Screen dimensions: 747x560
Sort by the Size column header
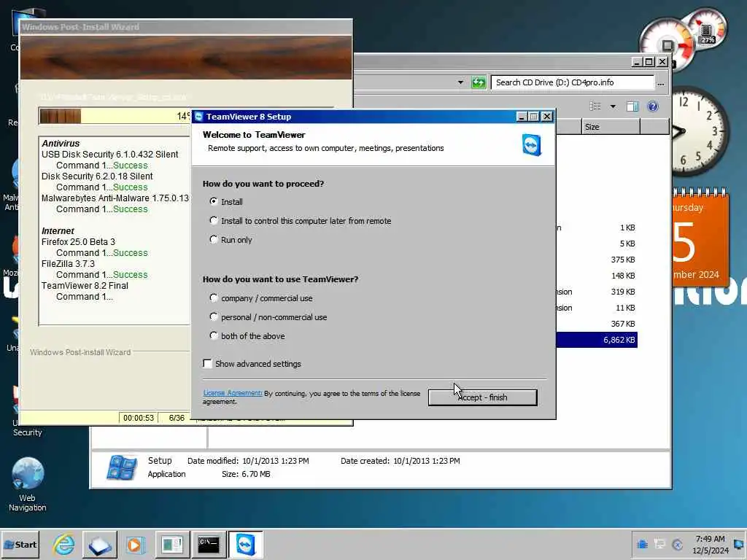611,127
